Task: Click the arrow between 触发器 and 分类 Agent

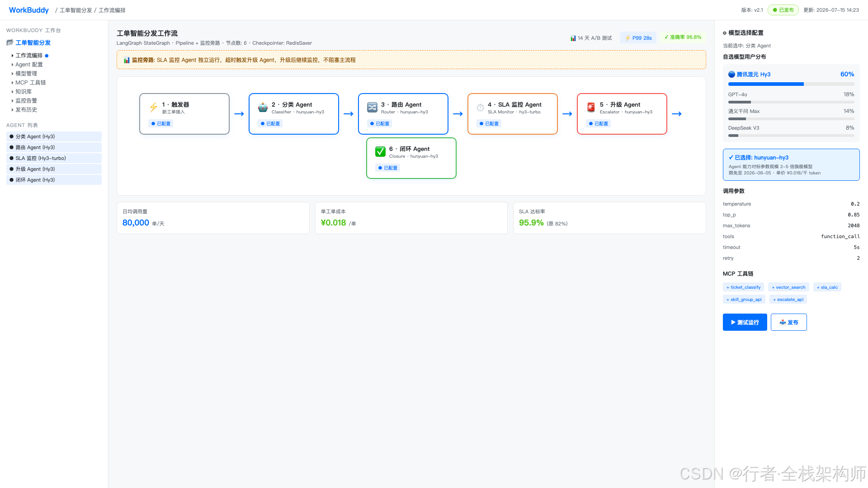Action: click(x=239, y=114)
